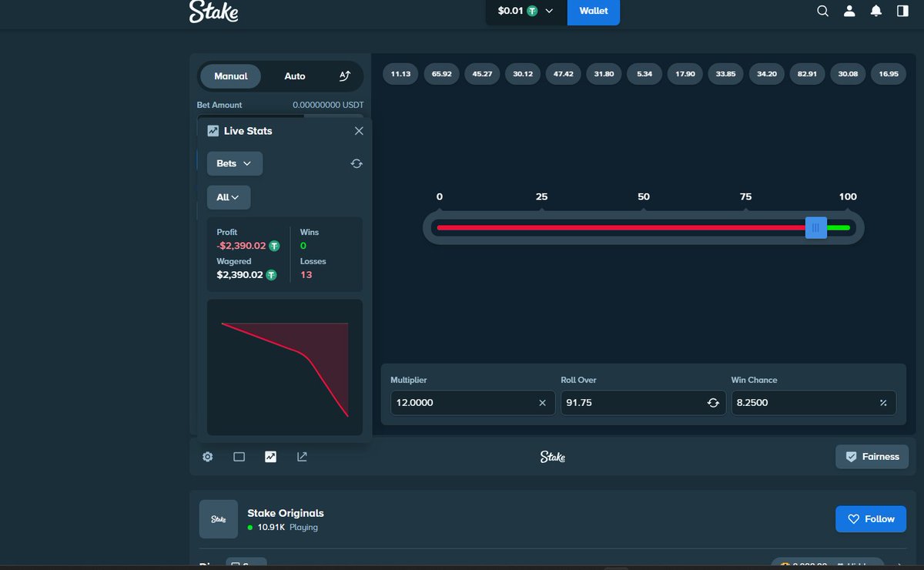Click the heart icon in Follow button

[853, 519]
